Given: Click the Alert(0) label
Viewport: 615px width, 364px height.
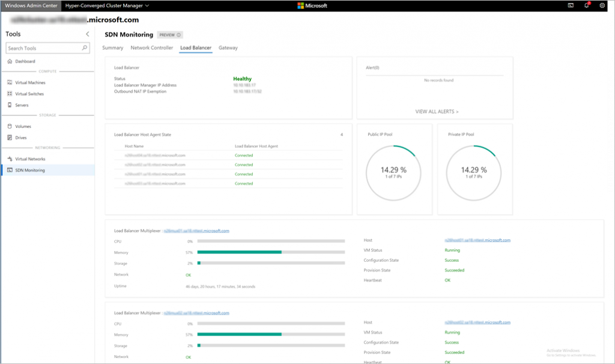Looking at the screenshot, I should pyautogui.click(x=372, y=68).
